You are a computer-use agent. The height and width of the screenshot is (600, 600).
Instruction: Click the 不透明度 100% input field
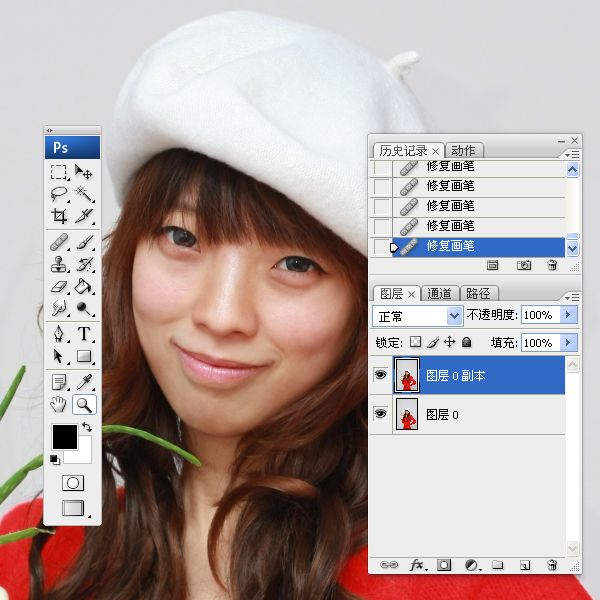tap(540, 315)
